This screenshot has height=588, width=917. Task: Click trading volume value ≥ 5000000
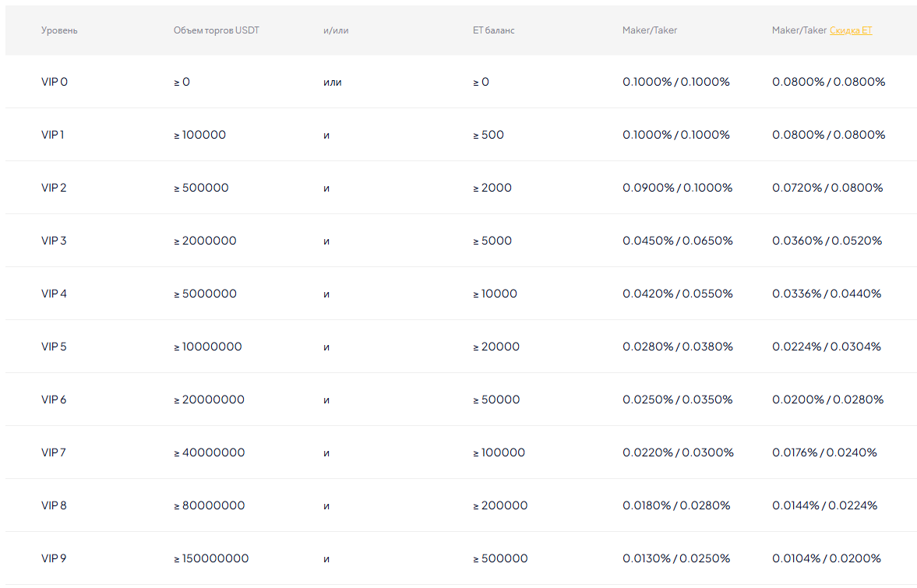pyautogui.click(x=205, y=294)
